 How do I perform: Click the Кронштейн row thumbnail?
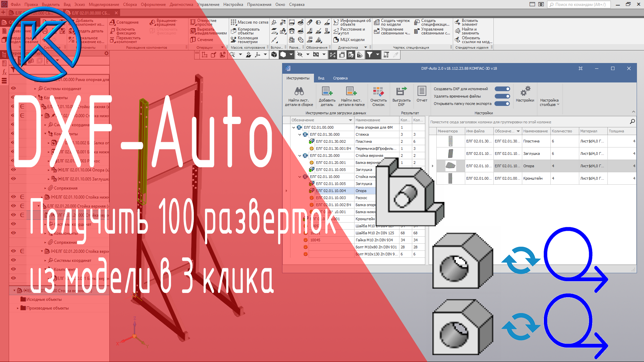pyautogui.click(x=450, y=178)
